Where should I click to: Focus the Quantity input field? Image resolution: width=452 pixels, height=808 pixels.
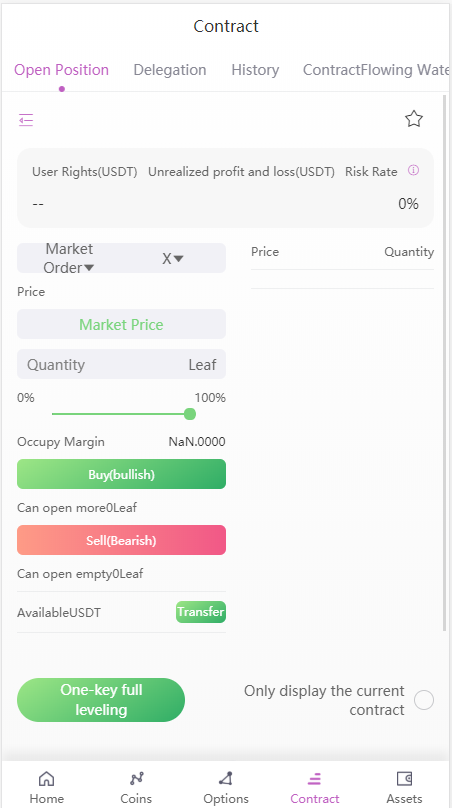(122, 364)
